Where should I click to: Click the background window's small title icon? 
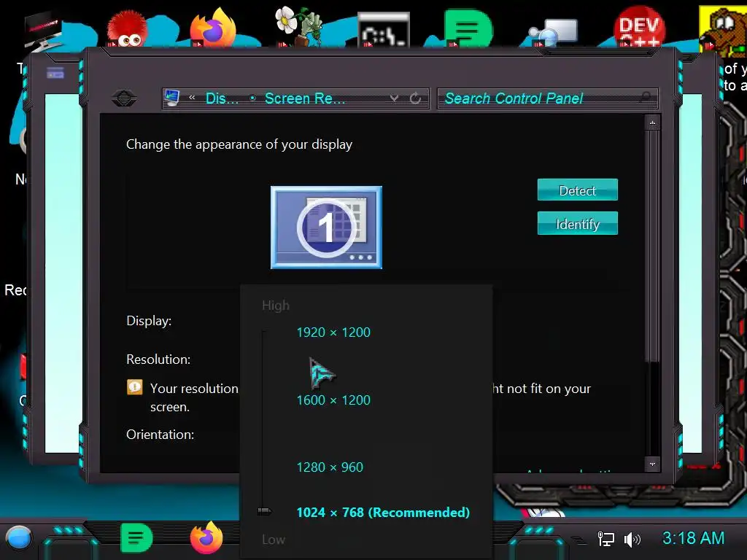click(x=55, y=73)
